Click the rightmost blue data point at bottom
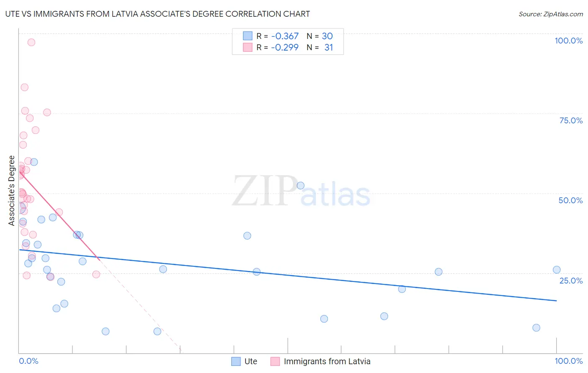This screenshot has width=588, height=373. [536, 327]
